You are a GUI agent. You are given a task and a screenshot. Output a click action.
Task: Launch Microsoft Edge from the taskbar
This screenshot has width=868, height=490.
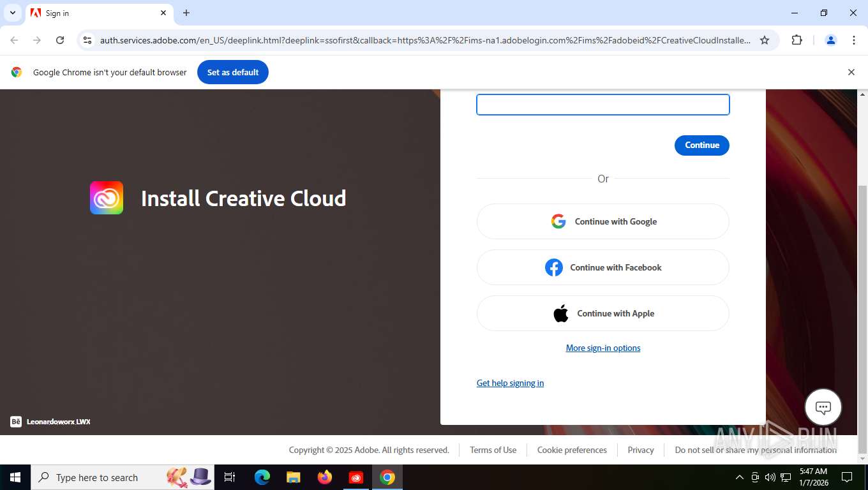[262, 477]
